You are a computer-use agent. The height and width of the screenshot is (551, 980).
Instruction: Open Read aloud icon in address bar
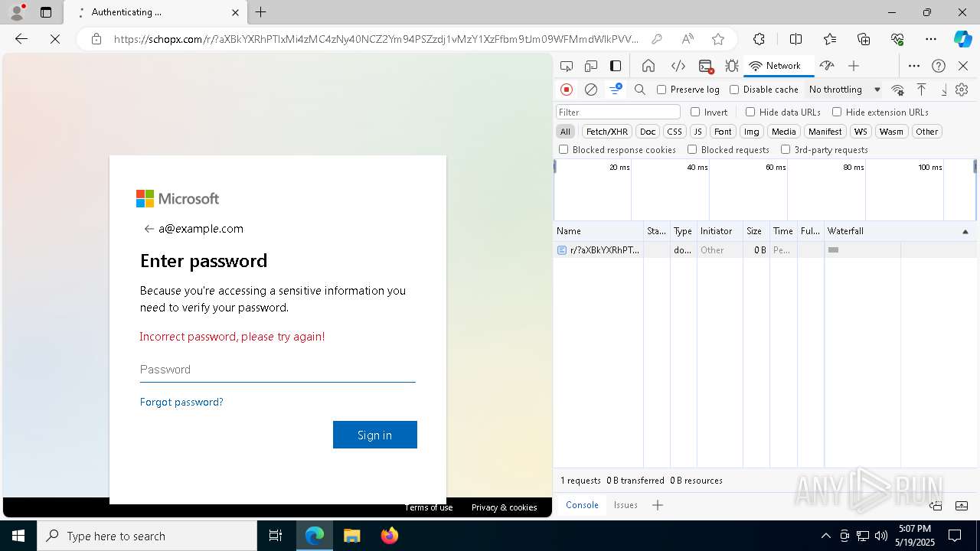click(688, 39)
